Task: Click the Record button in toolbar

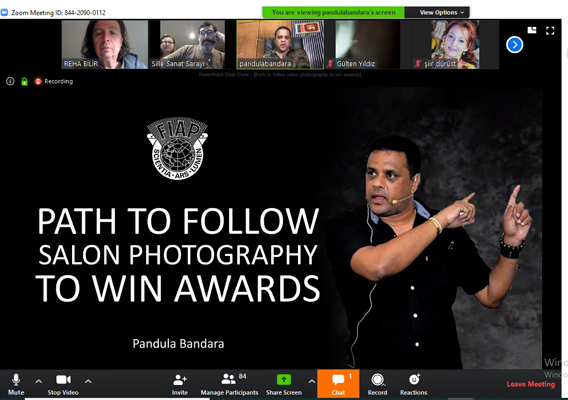Action: tap(377, 384)
